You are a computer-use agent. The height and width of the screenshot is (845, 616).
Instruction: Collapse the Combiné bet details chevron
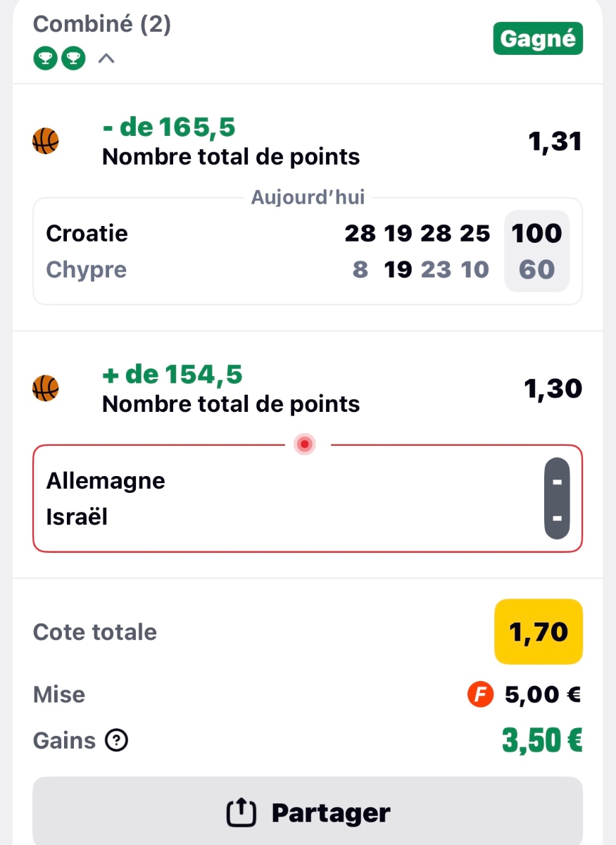pyautogui.click(x=106, y=59)
